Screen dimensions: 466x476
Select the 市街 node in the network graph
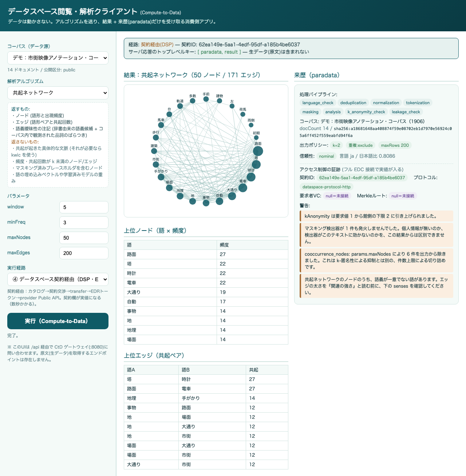156,165
